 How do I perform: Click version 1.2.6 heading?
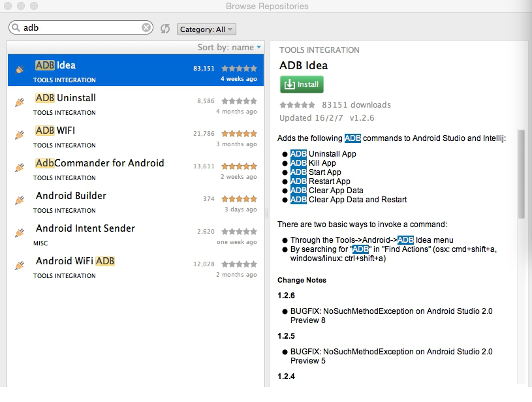[x=286, y=296]
